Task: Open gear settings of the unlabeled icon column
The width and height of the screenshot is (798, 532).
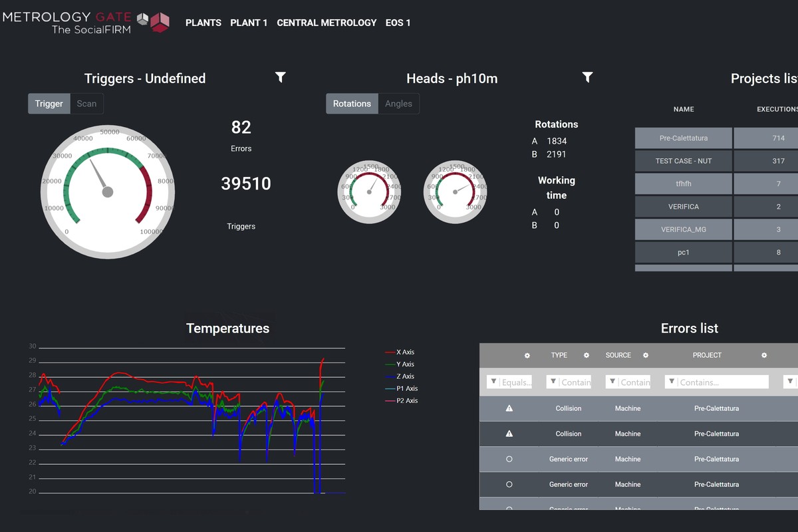Action: pyautogui.click(x=527, y=356)
